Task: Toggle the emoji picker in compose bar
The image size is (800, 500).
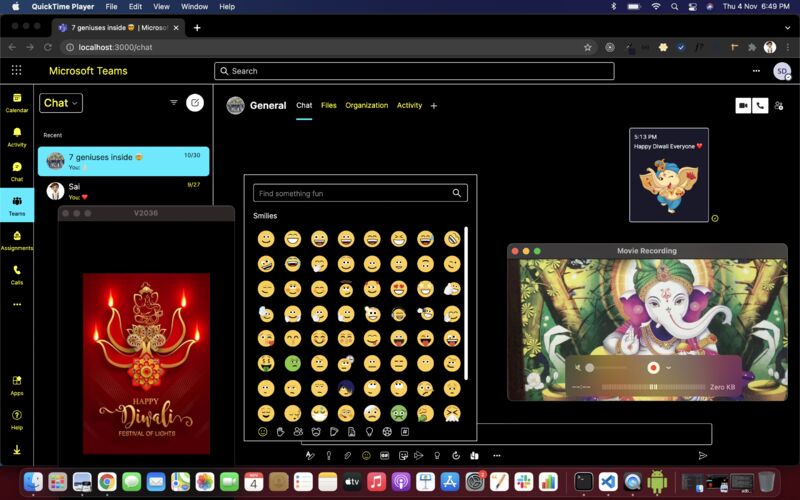Action: click(366, 456)
